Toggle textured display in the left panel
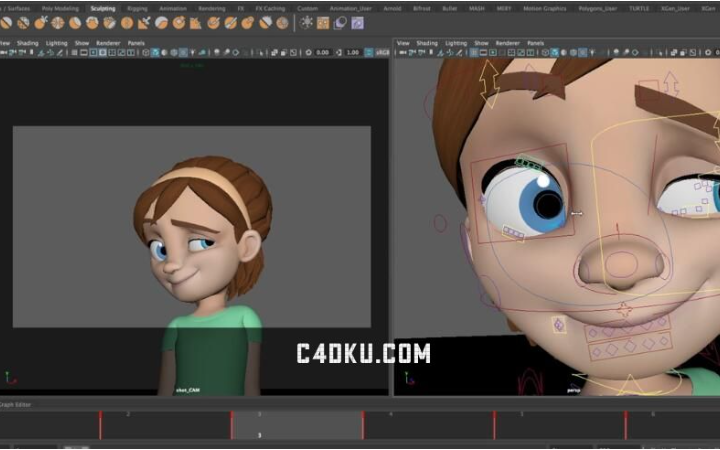The image size is (720, 450). (183, 52)
